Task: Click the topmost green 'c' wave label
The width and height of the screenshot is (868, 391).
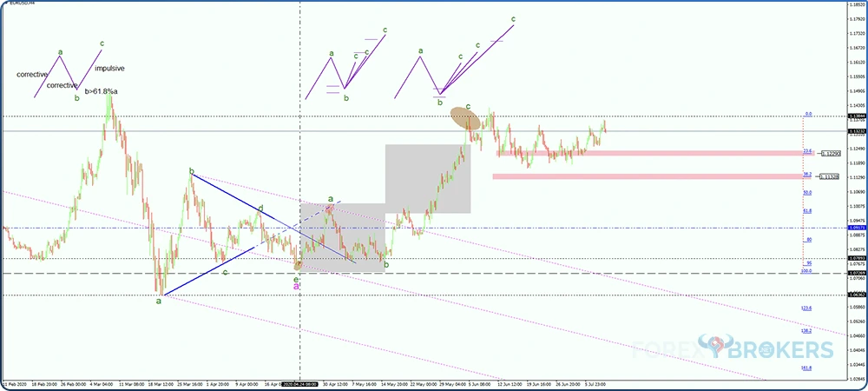Action: 513,18
